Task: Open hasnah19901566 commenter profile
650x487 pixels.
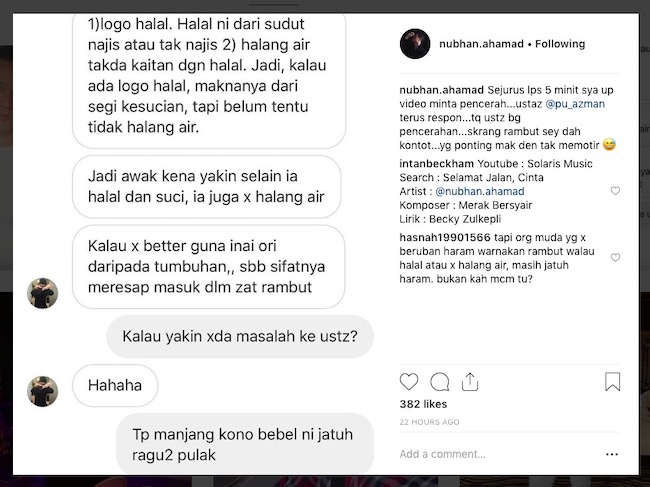Action: coord(445,237)
